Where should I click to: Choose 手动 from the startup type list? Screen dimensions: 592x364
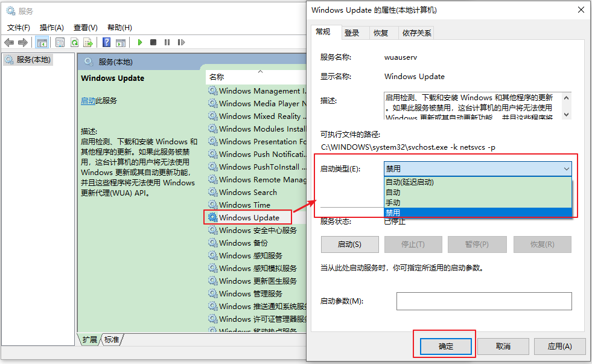477,202
